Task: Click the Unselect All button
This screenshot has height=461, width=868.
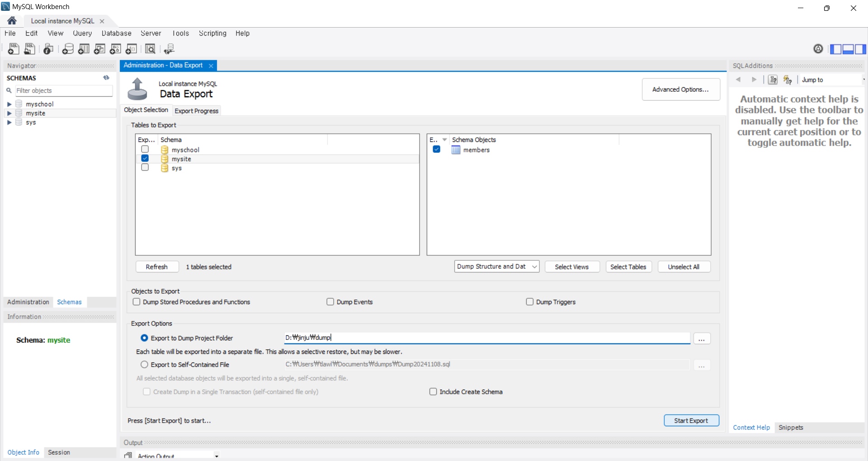Action: click(684, 267)
